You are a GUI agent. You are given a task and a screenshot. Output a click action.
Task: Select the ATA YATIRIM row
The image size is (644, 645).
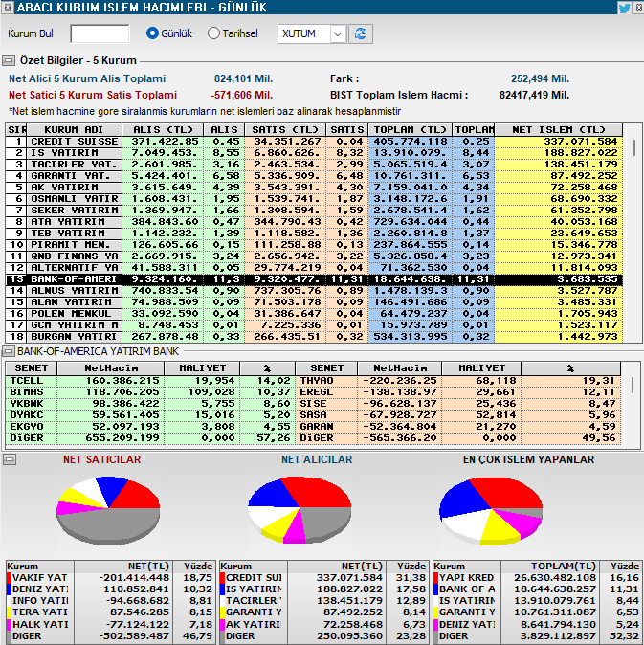(x=314, y=222)
